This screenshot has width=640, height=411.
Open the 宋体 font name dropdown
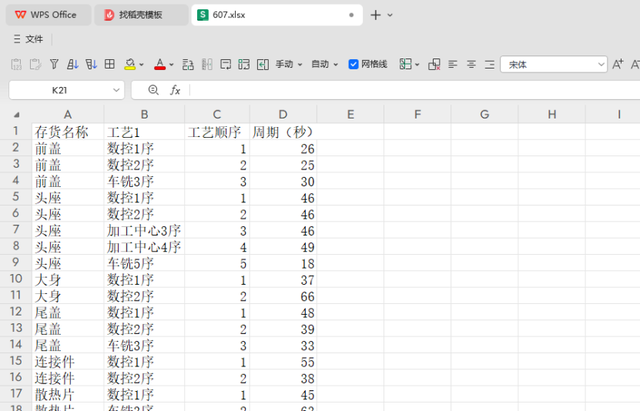pos(601,64)
